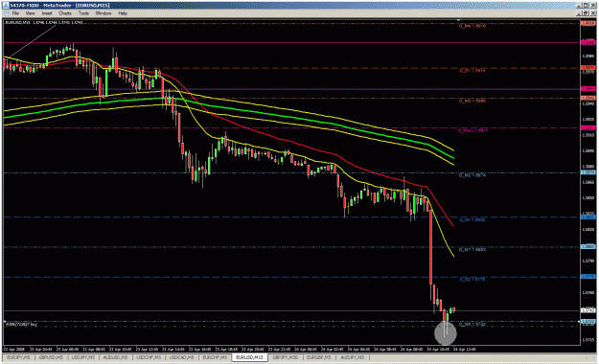Click the D_R1 resistance level label
Screen dimensions: 599x364
pyautogui.click(x=472, y=71)
